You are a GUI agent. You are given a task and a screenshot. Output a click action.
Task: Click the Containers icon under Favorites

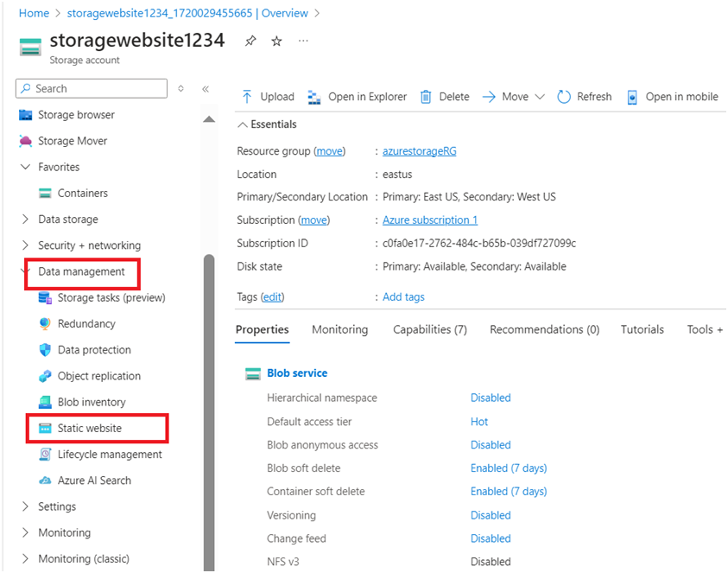click(45, 194)
